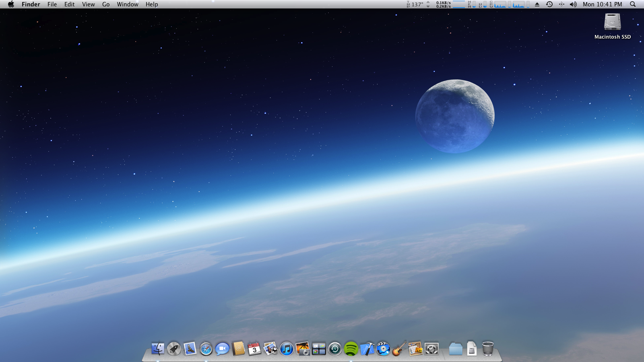The width and height of the screenshot is (644, 362).
Task: Open iChat speech bubble in Dock
Action: point(222,349)
